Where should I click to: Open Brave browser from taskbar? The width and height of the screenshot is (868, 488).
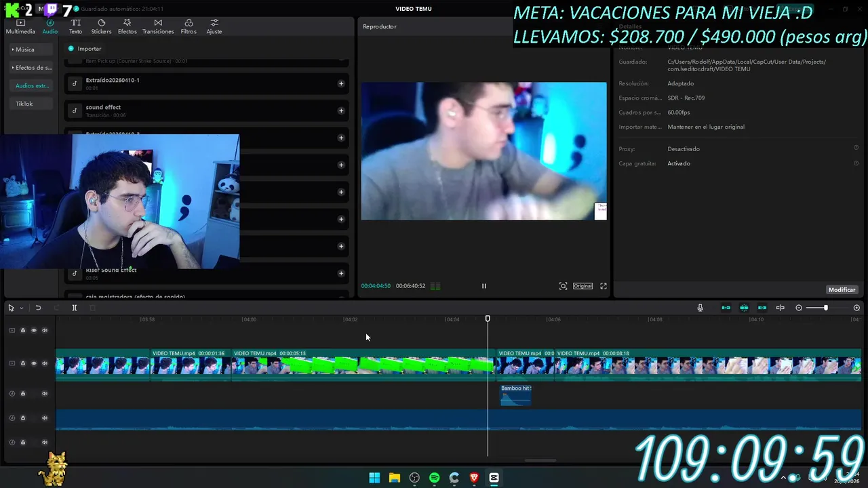(x=474, y=478)
